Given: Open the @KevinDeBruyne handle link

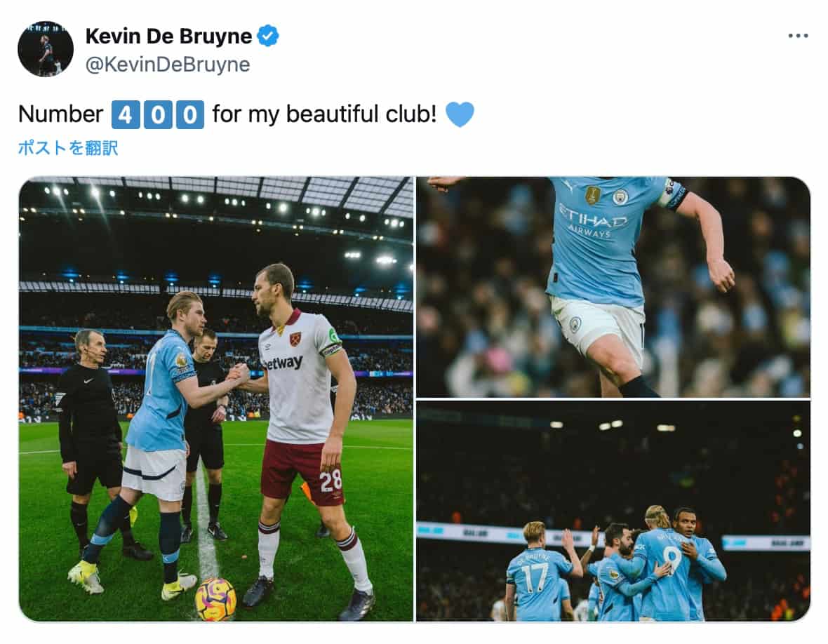Looking at the screenshot, I should (x=168, y=65).
